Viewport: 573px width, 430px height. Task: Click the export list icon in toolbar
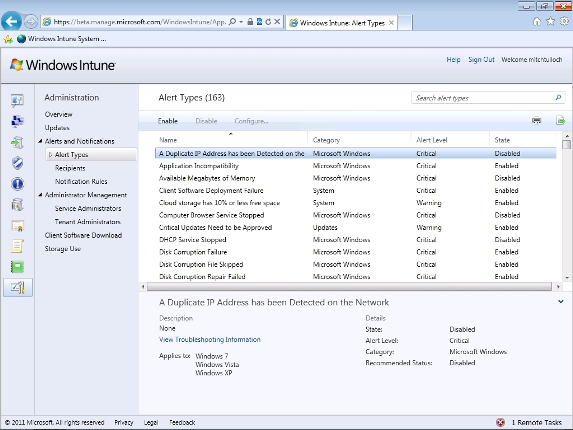click(x=561, y=120)
